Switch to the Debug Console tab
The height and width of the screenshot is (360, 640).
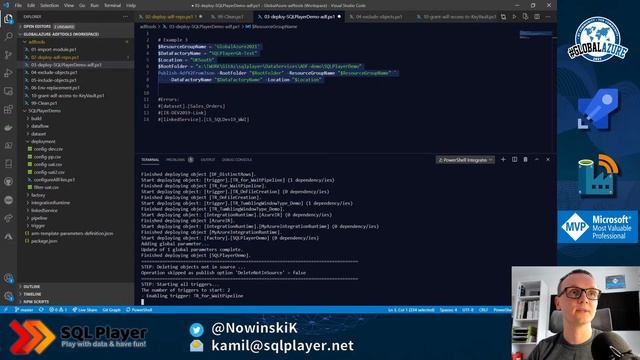point(237,160)
